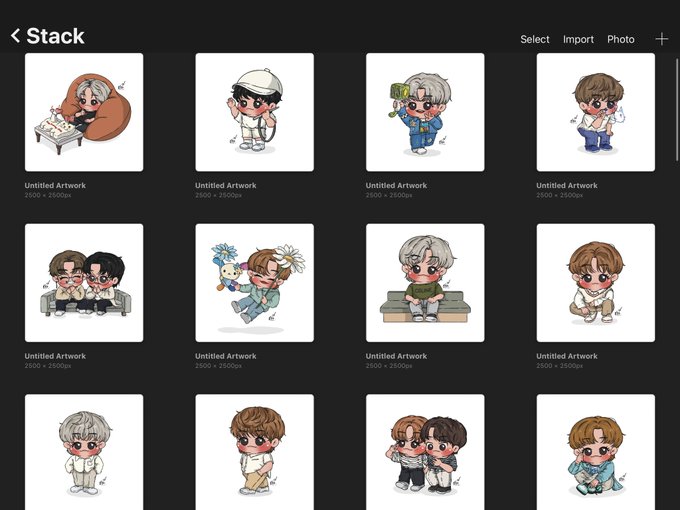Open artwork of two chibis sitting on gray sofa
This screenshot has height=510, width=680.
tap(84, 283)
